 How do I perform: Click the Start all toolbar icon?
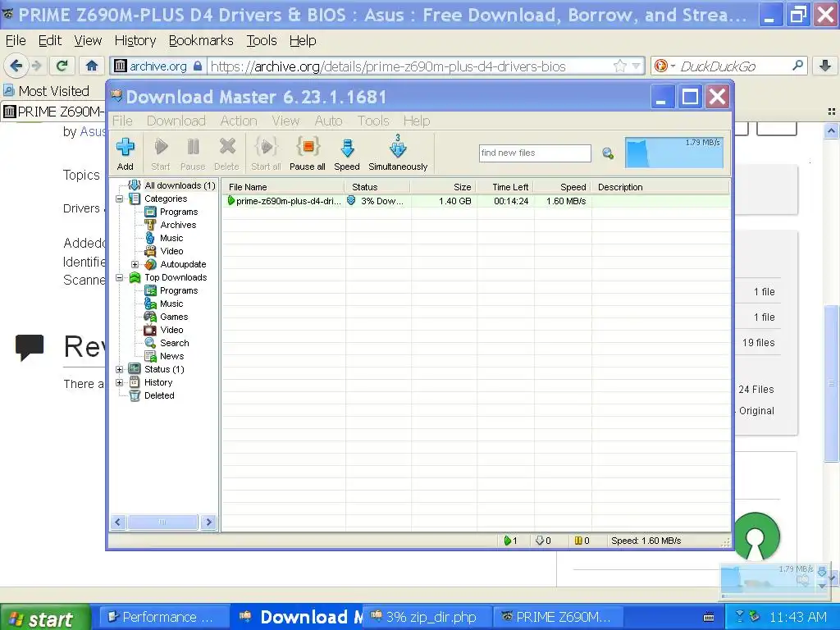[266, 153]
